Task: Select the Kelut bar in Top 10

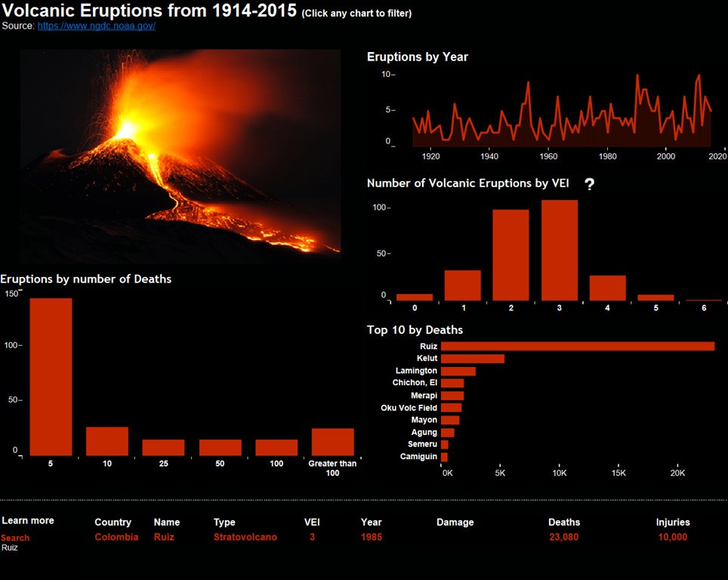Action: pyautogui.click(x=472, y=359)
